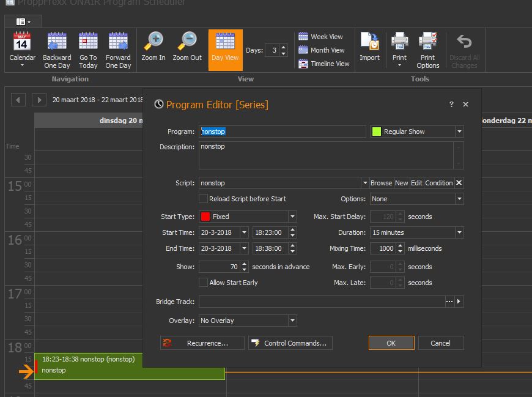
Task: Click the Start Time 18:23:00 field
Action: tap(271, 232)
